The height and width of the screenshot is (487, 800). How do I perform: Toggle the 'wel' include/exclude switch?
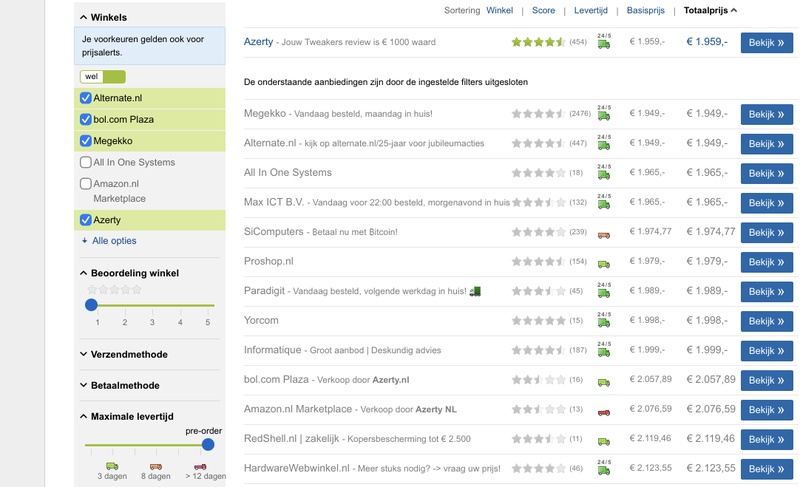(x=103, y=76)
